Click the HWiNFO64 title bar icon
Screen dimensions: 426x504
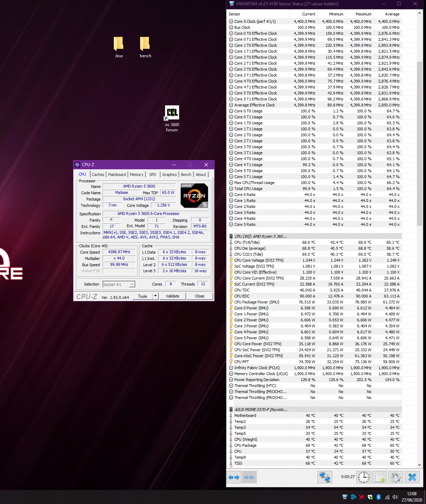231,4
